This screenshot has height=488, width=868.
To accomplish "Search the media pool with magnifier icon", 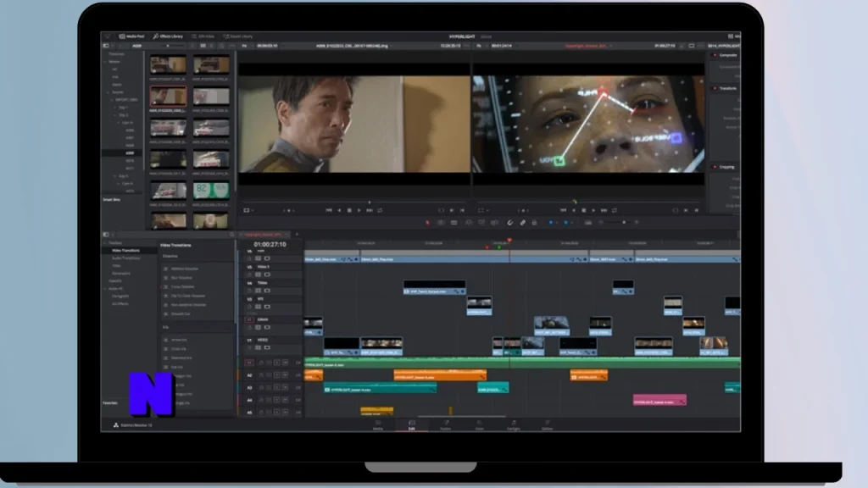I will tap(221, 46).
